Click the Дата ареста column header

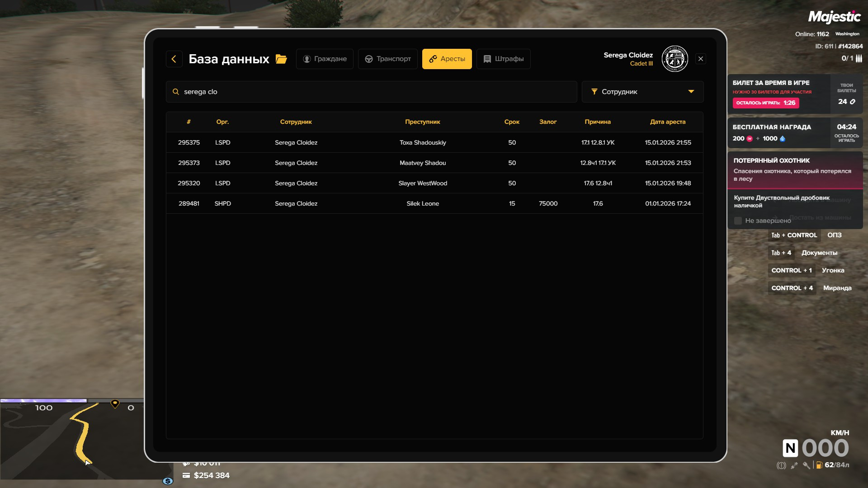point(667,122)
